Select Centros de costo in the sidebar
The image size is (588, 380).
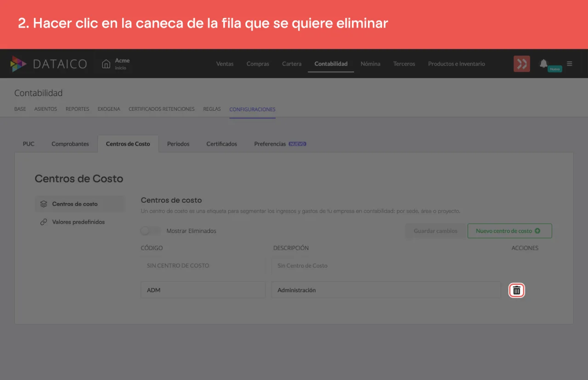pyautogui.click(x=80, y=204)
